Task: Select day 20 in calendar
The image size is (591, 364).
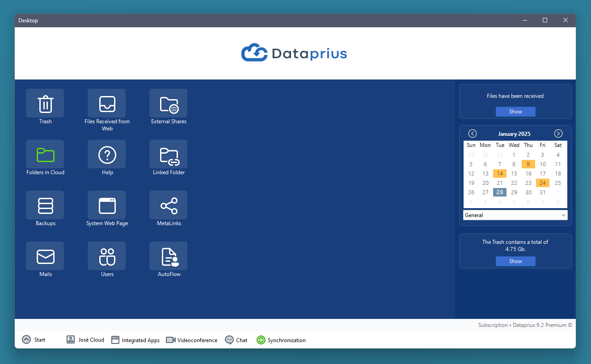Action: point(485,183)
